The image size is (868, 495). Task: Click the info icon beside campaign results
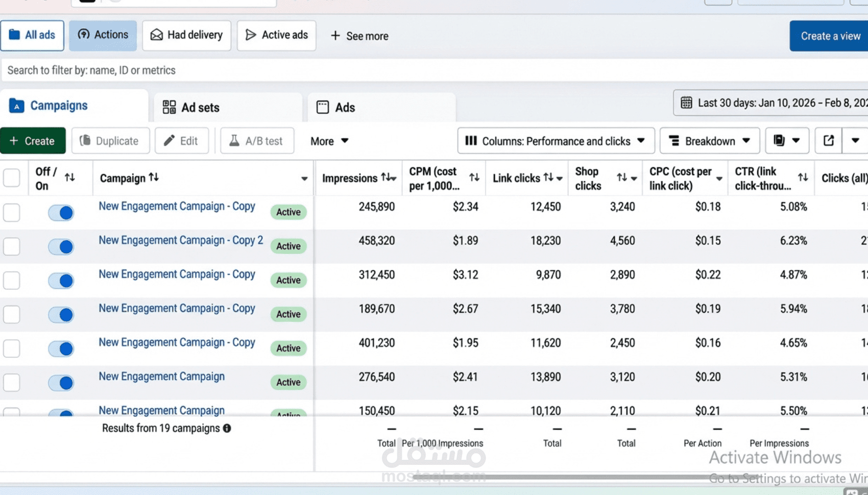pos(227,429)
